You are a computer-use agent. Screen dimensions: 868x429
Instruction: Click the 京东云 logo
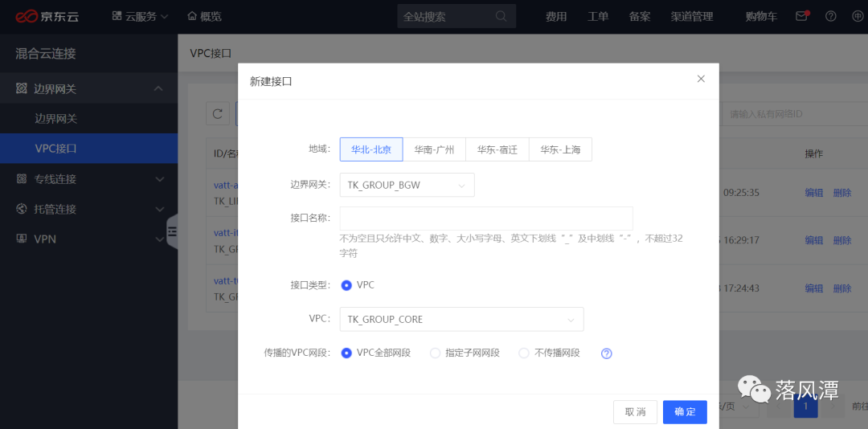(x=47, y=17)
